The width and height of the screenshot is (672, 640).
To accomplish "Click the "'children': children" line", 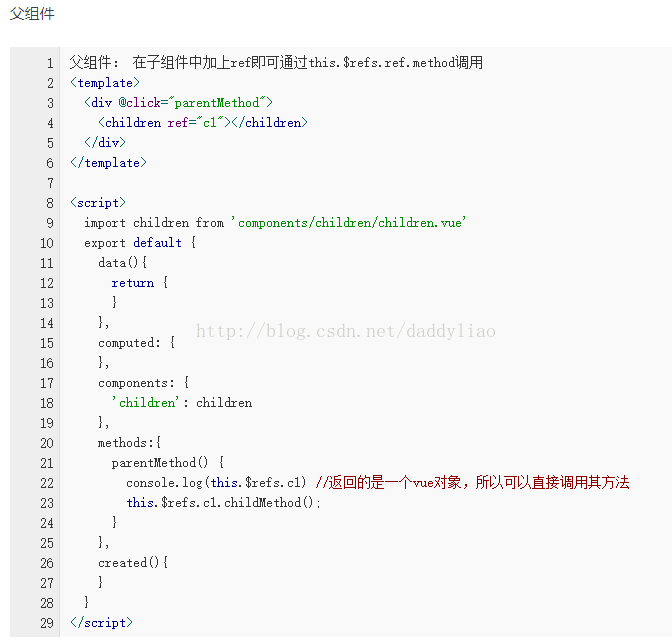I will 182,403.
